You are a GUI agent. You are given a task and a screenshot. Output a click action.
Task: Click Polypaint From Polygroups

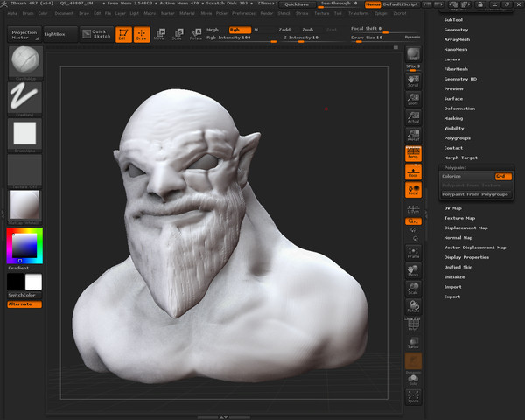(x=475, y=194)
